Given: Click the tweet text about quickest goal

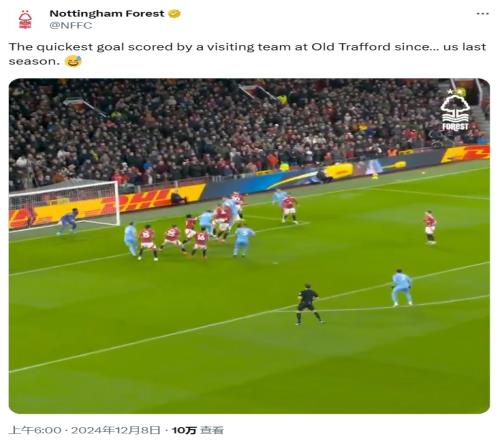Looking at the screenshot, I should [x=247, y=54].
